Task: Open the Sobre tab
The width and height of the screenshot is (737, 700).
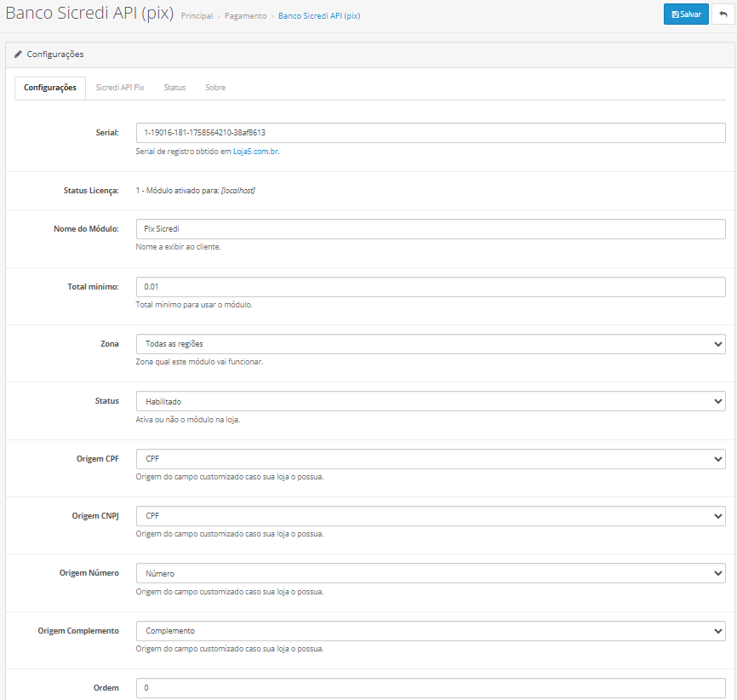Action: (x=215, y=88)
